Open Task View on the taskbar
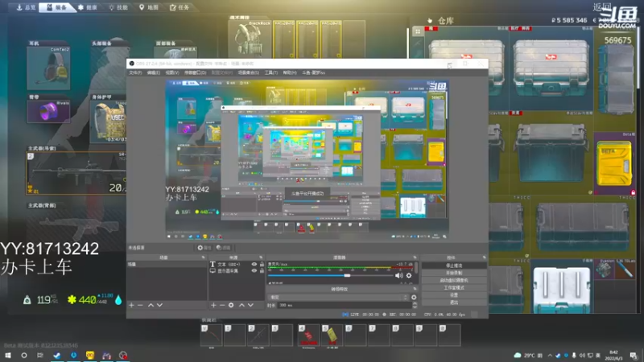The image size is (644, 362). (x=39, y=356)
